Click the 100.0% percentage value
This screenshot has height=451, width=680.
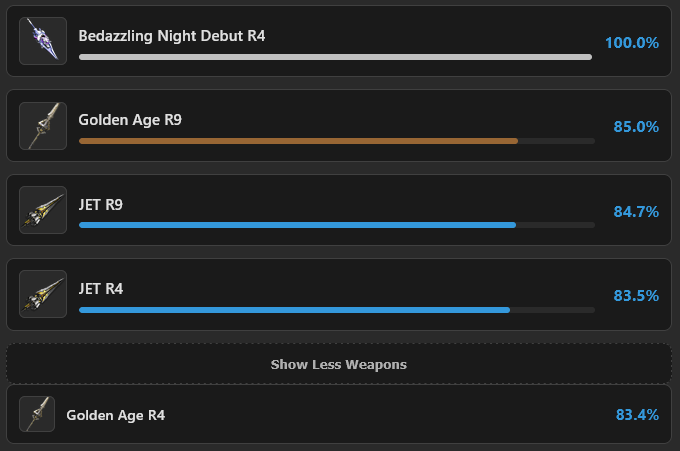632,42
